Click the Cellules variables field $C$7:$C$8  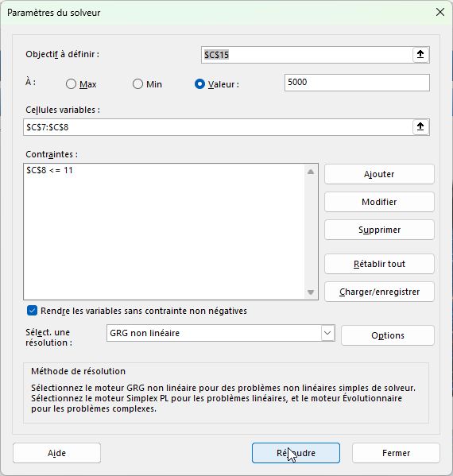[218, 127]
